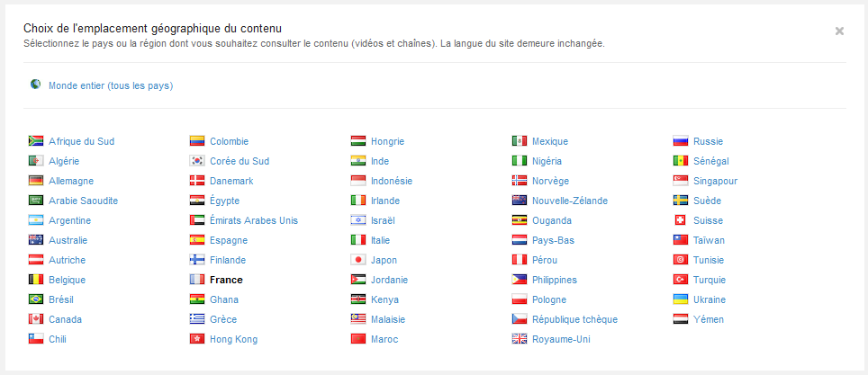Click the Argentina flag icon
This screenshot has height=375, width=868.
pos(36,220)
